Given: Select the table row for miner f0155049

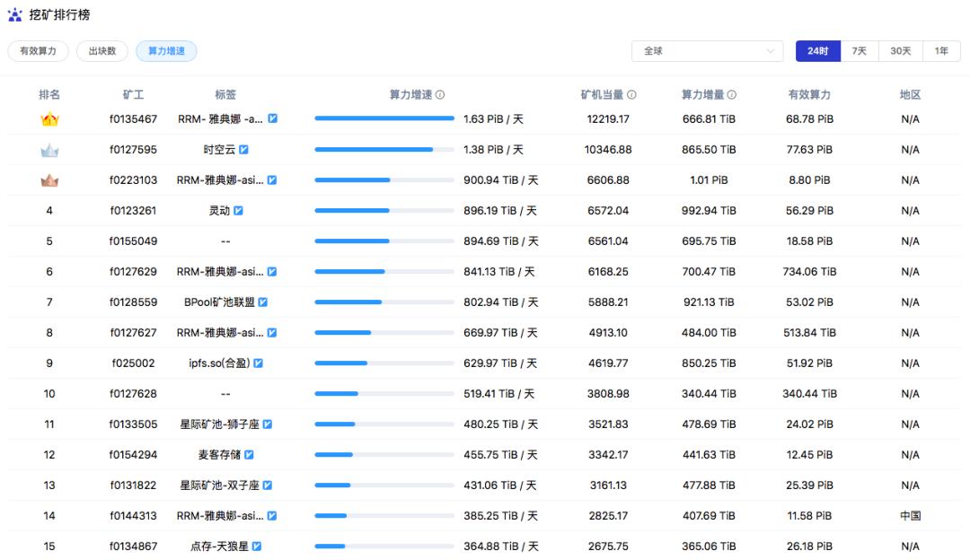Looking at the screenshot, I should click(485, 241).
